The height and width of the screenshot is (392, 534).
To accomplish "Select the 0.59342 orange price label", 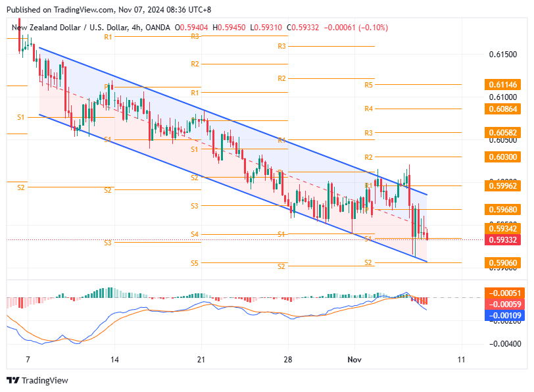I will pyautogui.click(x=502, y=228).
